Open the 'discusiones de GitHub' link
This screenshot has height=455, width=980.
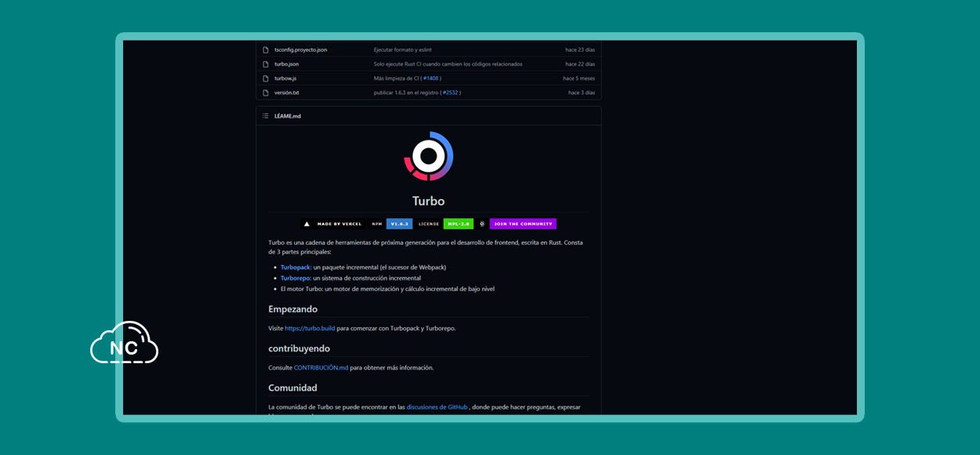point(437,407)
